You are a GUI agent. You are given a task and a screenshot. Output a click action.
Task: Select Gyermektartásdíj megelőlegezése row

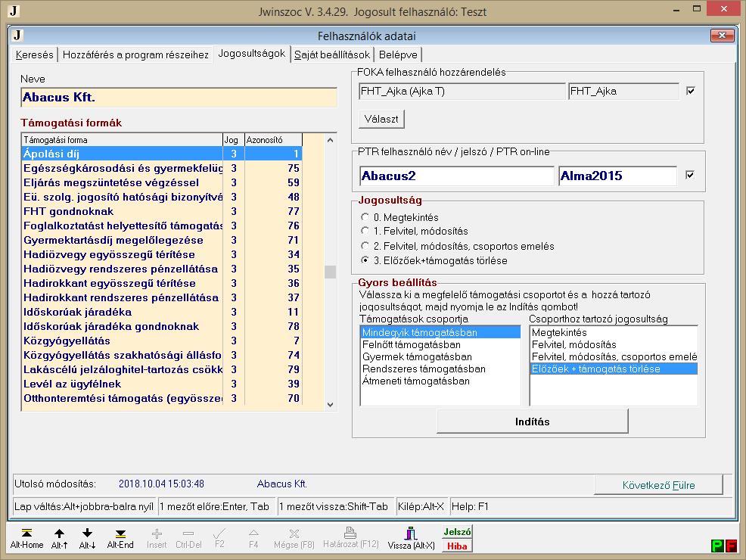(162, 241)
